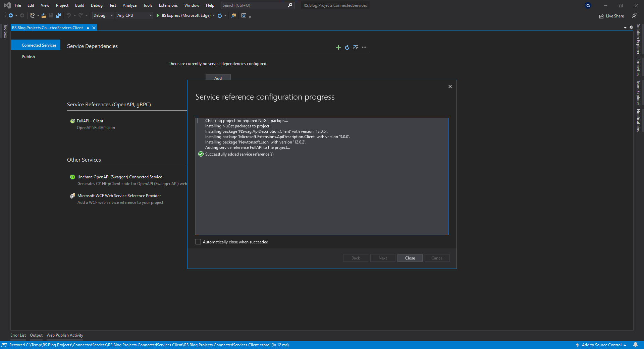Click the Close button in the dialog
Image resolution: width=644 pixels, height=349 pixels.
pos(410,258)
